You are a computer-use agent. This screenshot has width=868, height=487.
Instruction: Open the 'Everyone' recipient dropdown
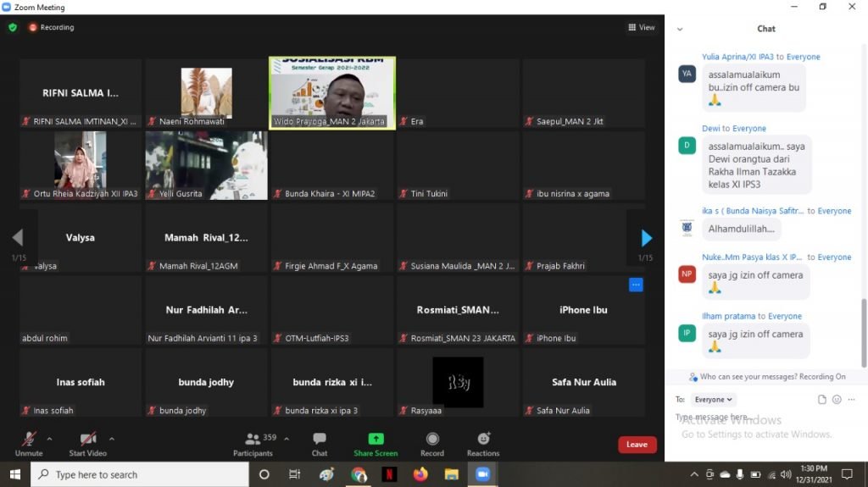pyautogui.click(x=714, y=400)
